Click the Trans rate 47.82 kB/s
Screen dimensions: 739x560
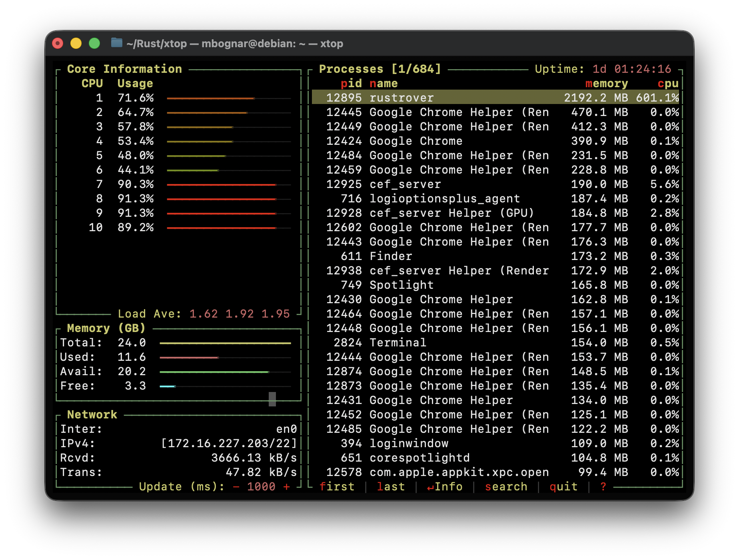261,472
